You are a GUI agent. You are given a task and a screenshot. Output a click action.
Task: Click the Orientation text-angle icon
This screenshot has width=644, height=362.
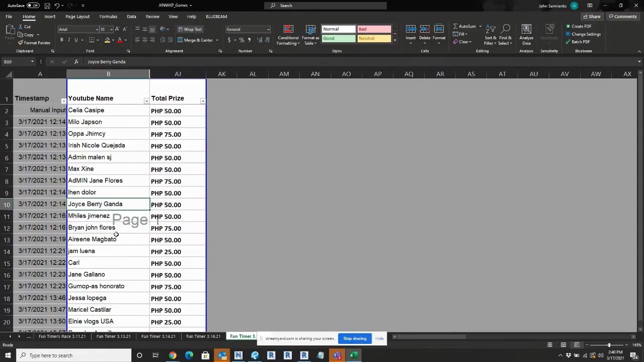(x=163, y=29)
